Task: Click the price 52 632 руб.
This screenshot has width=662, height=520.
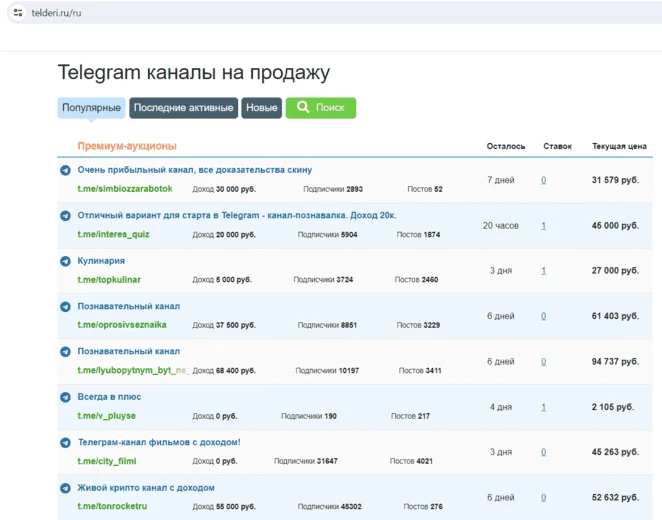Action: 615,498
